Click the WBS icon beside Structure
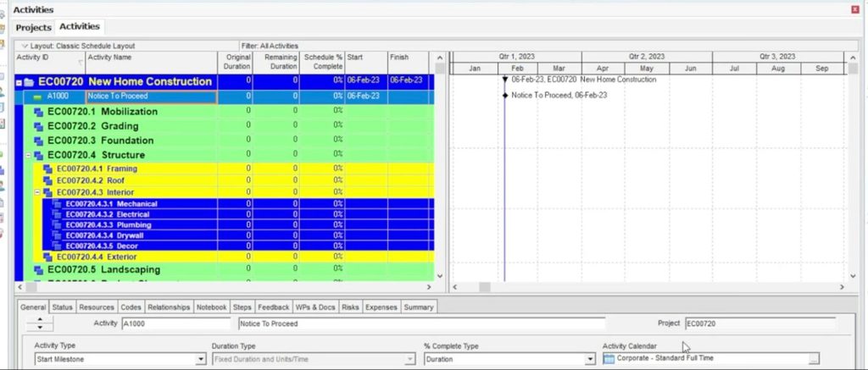 (39, 156)
